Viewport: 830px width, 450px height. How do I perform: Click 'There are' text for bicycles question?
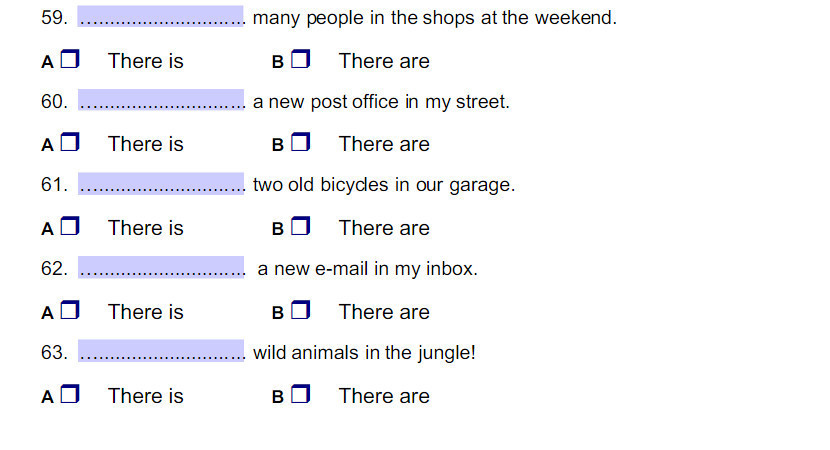[x=384, y=228]
